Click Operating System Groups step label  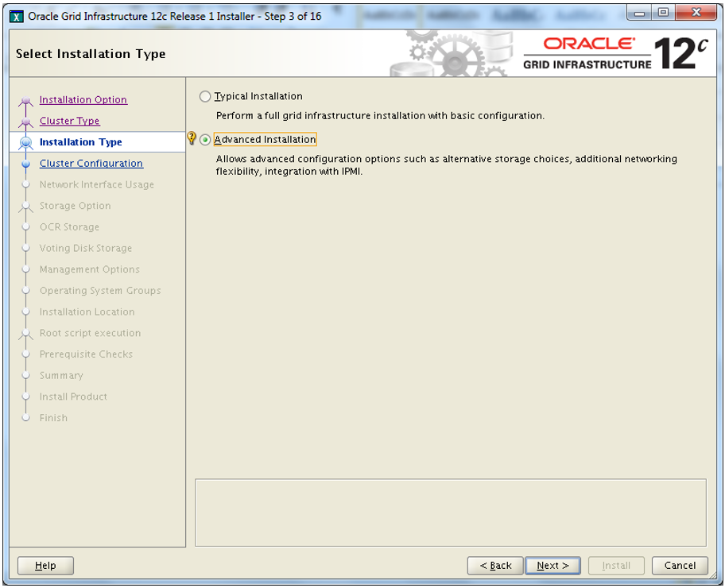pos(100,291)
